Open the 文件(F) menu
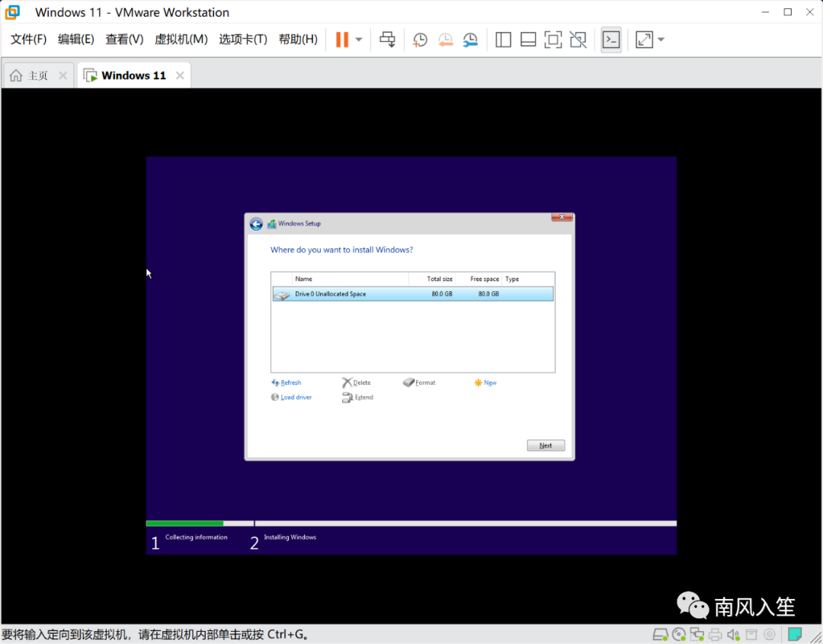The image size is (823, 644). pos(28,40)
